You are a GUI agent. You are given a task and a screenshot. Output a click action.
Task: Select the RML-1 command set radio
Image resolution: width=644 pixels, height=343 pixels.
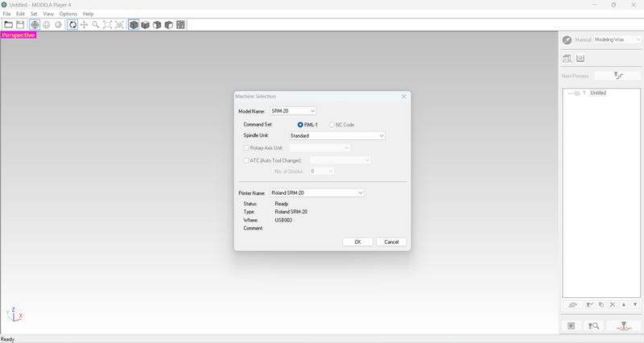tap(300, 125)
